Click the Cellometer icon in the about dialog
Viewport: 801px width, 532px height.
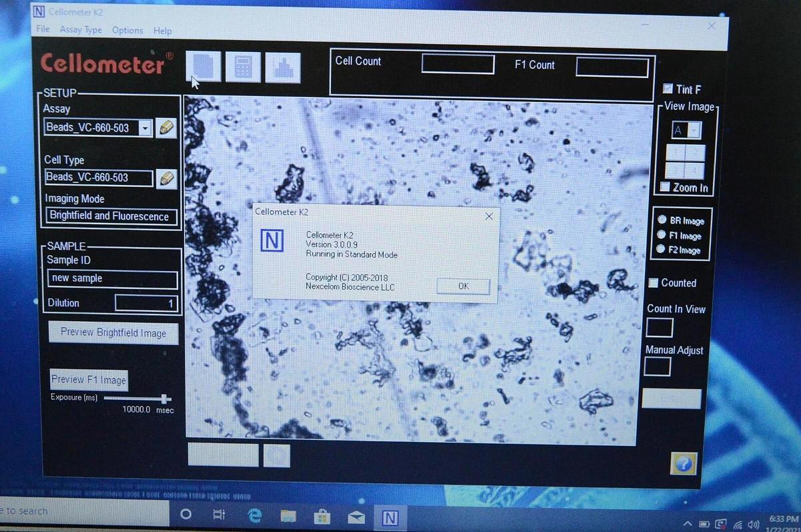271,241
